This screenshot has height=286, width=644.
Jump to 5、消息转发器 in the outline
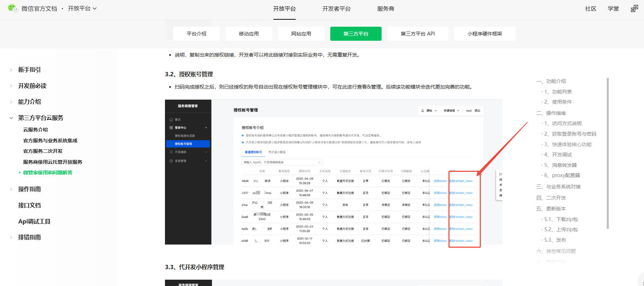point(561,165)
